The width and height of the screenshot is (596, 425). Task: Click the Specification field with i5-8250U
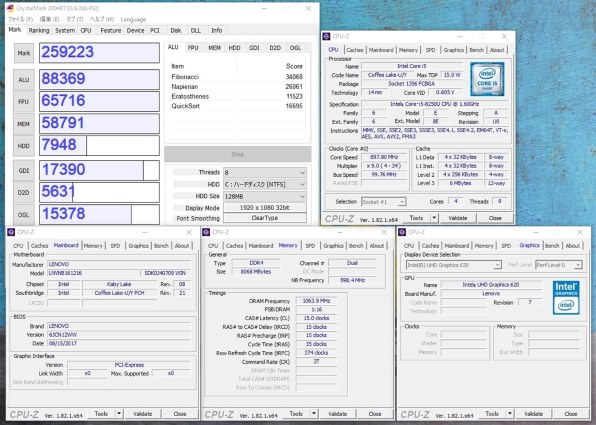tap(434, 104)
